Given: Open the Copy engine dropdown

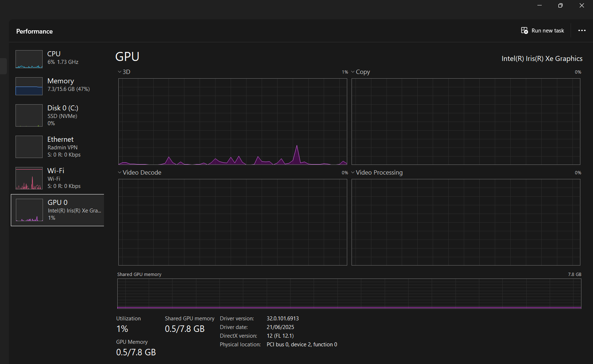Looking at the screenshot, I should coord(361,72).
